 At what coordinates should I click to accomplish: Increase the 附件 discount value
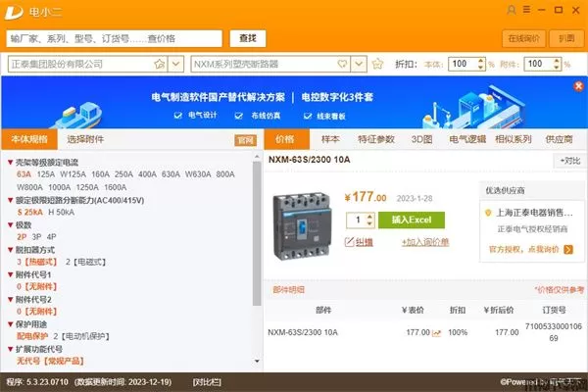(x=557, y=61)
